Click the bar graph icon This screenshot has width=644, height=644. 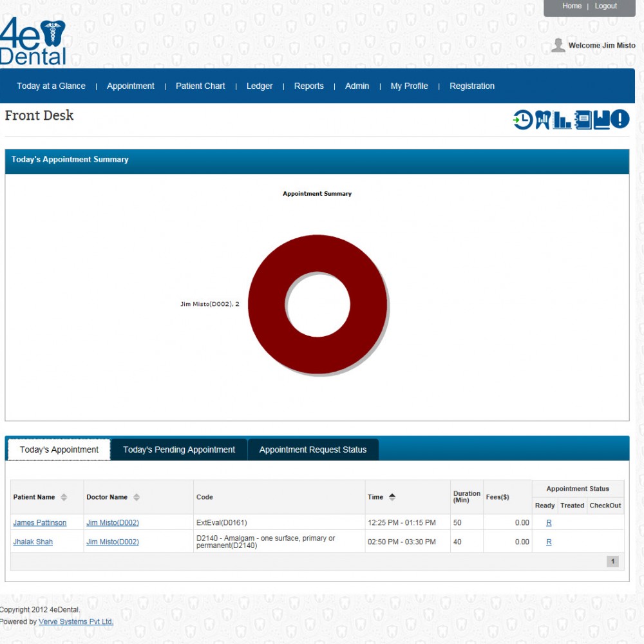pos(562,120)
